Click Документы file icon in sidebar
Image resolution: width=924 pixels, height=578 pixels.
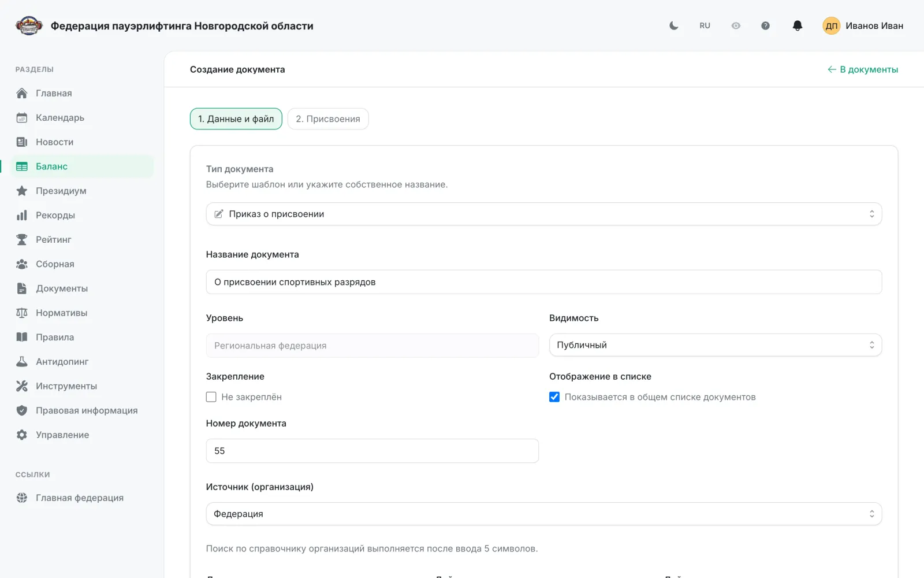pos(22,288)
